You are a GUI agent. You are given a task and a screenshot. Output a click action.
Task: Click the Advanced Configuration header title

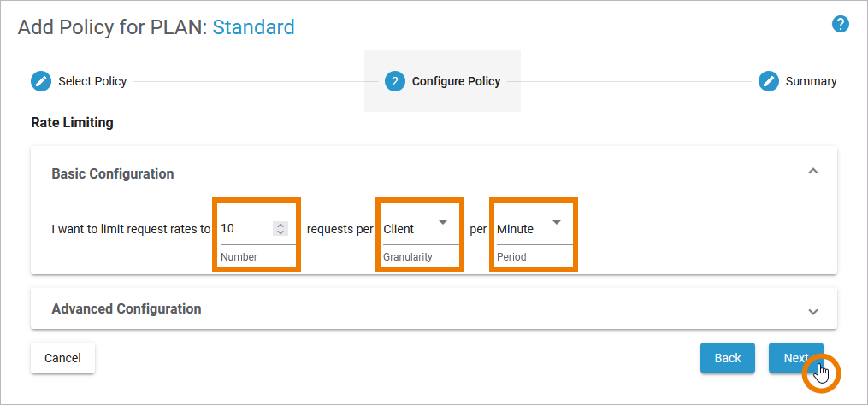pos(127,308)
